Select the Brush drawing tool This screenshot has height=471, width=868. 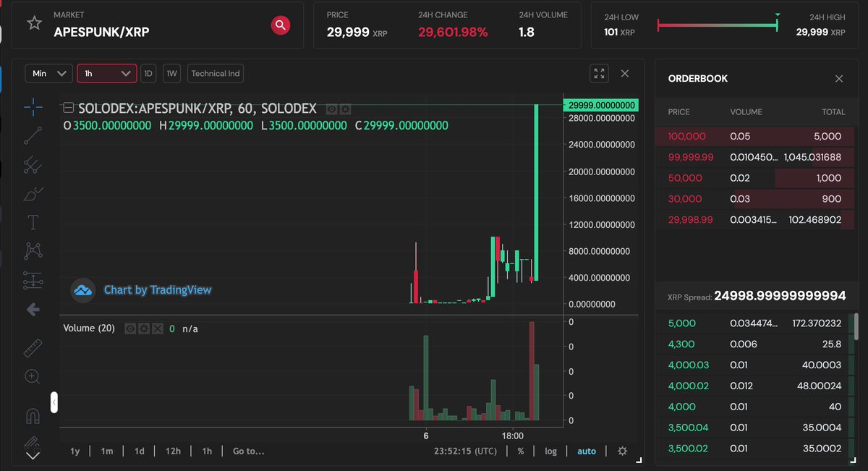(x=32, y=193)
